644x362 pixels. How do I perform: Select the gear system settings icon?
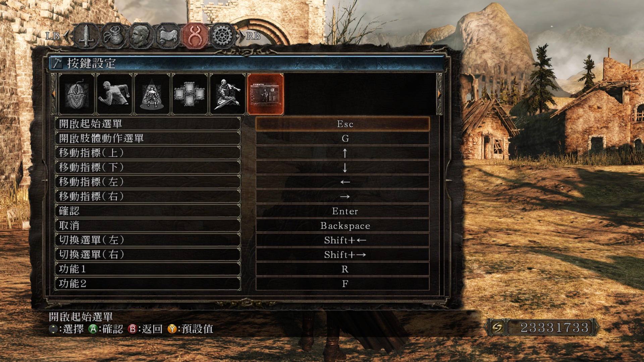(222, 36)
